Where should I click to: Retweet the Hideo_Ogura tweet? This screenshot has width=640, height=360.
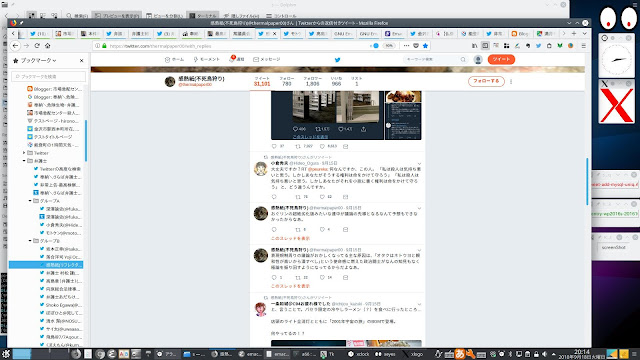(x=298, y=197)
